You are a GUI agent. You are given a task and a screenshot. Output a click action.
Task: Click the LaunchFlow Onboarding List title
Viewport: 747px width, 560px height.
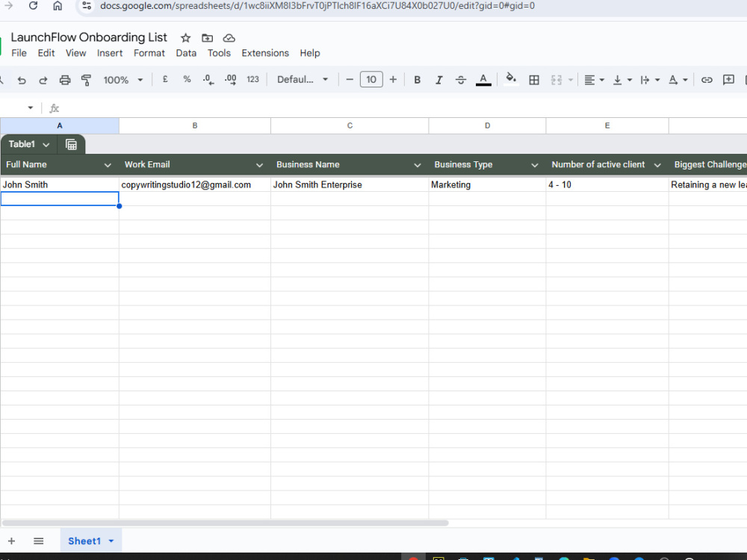tap(89, 37)
